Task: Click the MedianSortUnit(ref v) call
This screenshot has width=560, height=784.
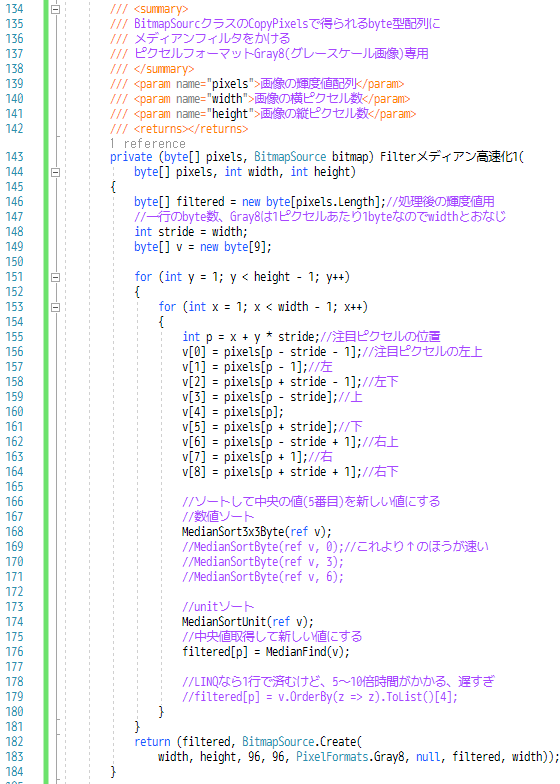Action: click(248, 622)
